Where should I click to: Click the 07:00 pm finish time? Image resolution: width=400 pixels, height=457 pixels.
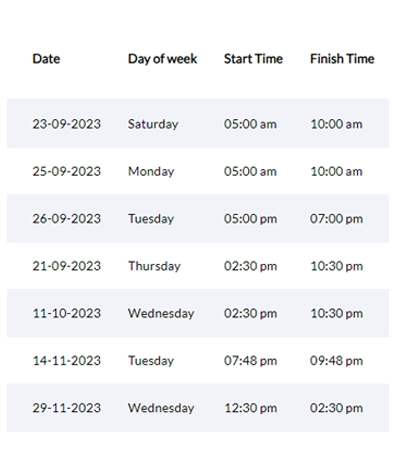pyautogui.click(x=336, y=219)
